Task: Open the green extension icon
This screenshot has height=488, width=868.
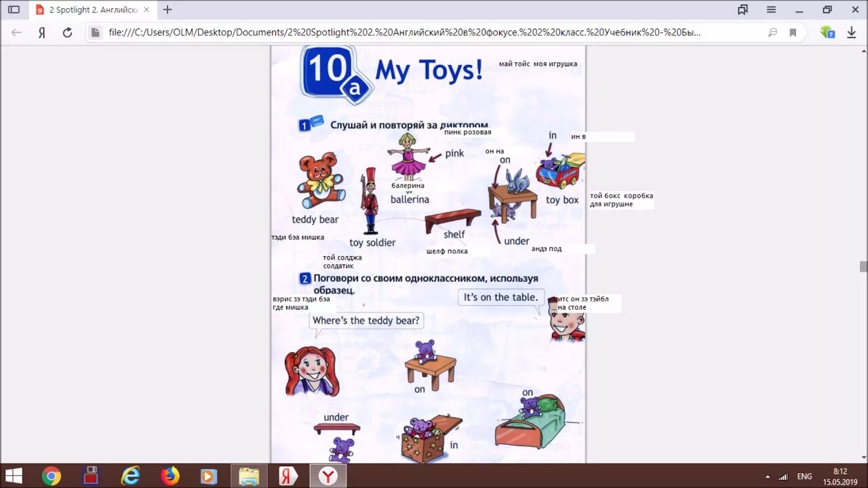Action: tap(827, 32)
